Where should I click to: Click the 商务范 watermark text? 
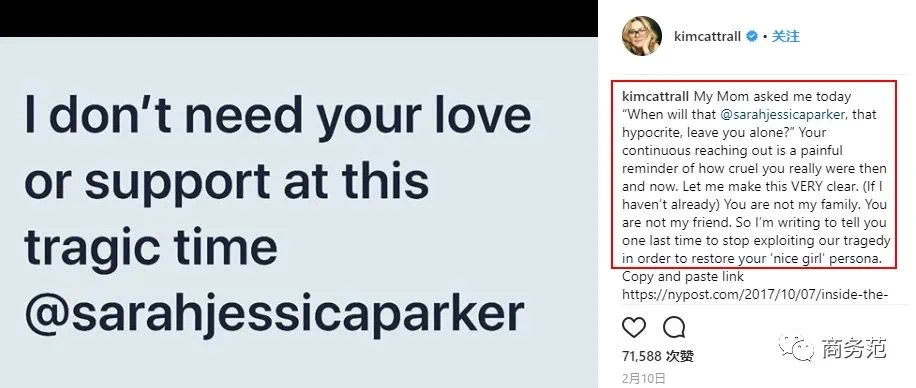[854, 348]
